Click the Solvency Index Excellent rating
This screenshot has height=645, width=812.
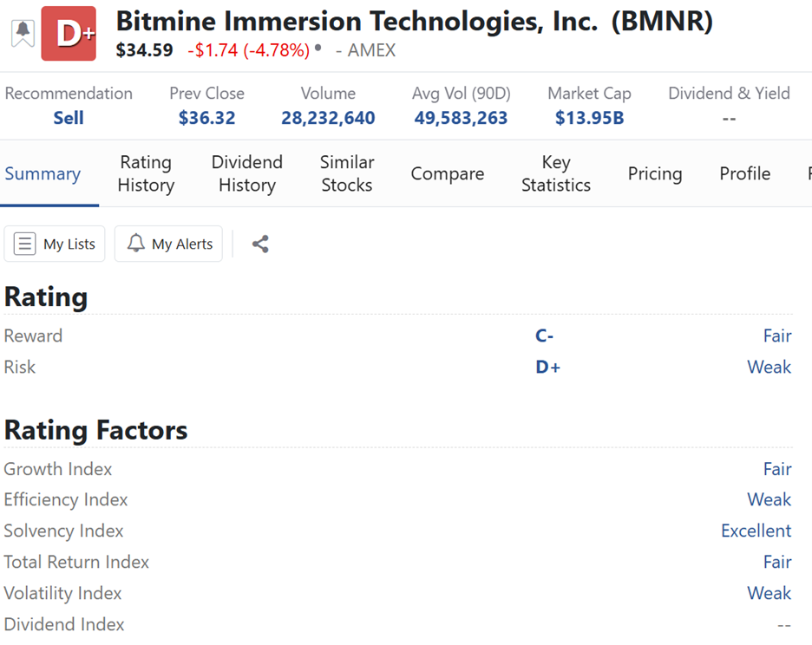(x=756, y=531)
